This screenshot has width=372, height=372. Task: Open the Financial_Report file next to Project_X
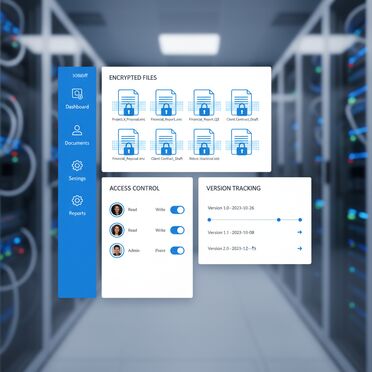click(166, 103)
